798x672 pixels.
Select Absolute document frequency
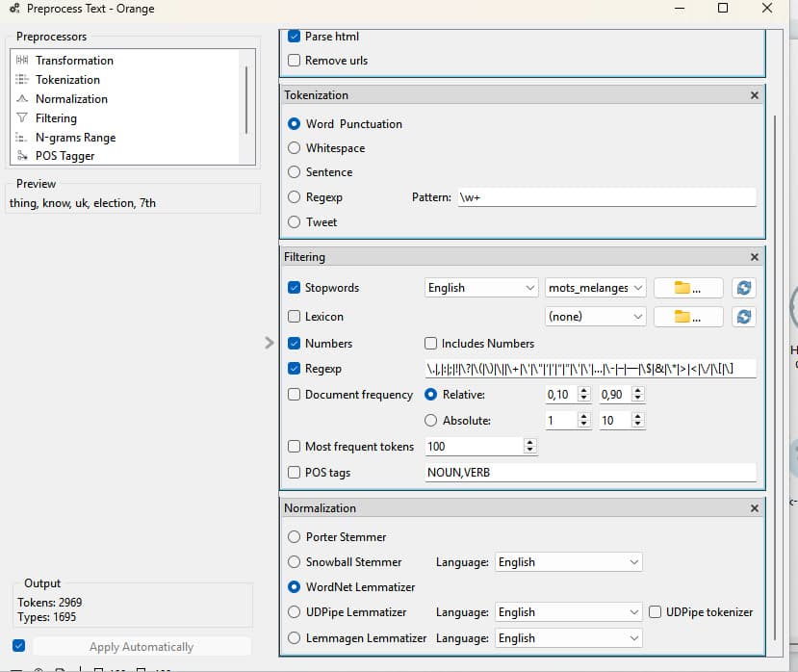click(x=430, y=421)
